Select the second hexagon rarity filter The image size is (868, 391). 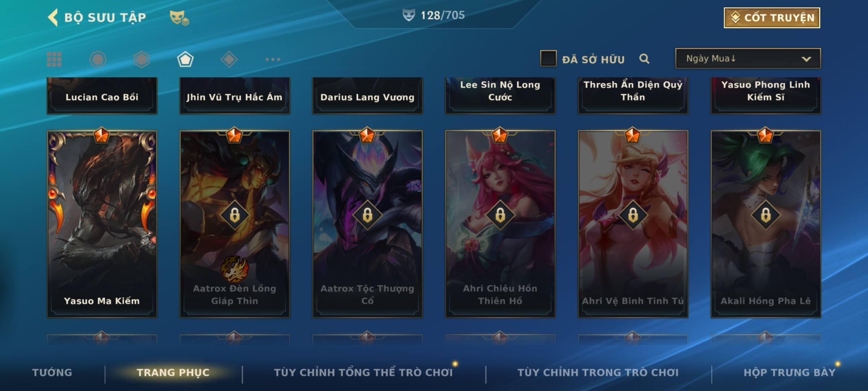click(x=141, y=59)
